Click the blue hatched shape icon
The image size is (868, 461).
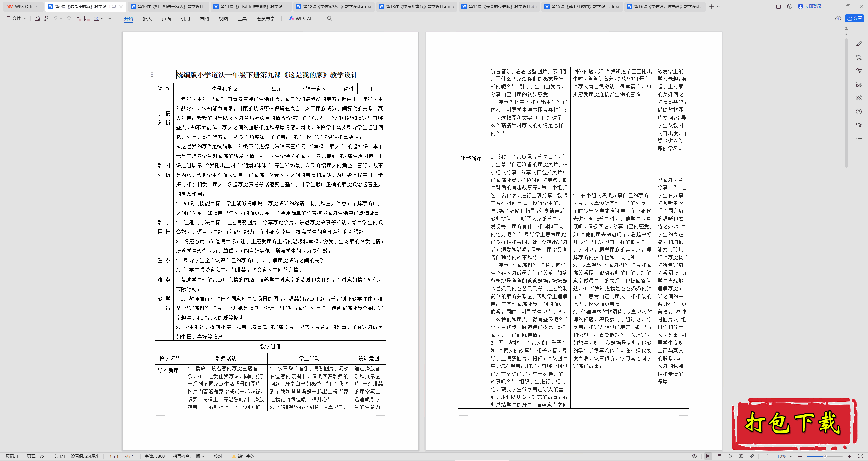coord(96,18)
